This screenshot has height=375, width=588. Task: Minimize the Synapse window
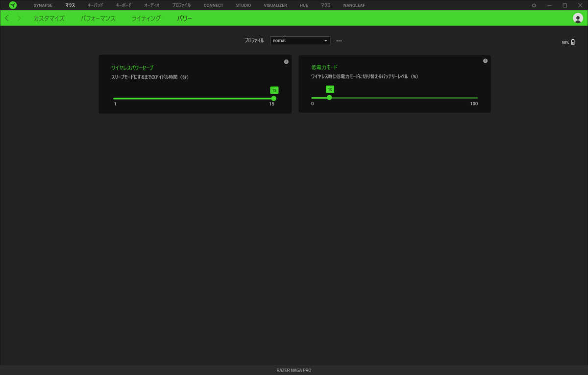click(549, 5)
